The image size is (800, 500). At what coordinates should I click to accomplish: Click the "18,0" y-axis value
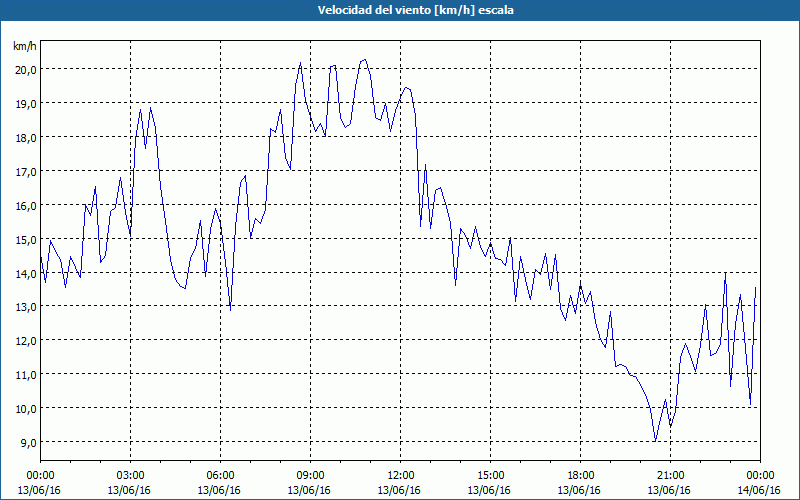(x=25, y=138)
